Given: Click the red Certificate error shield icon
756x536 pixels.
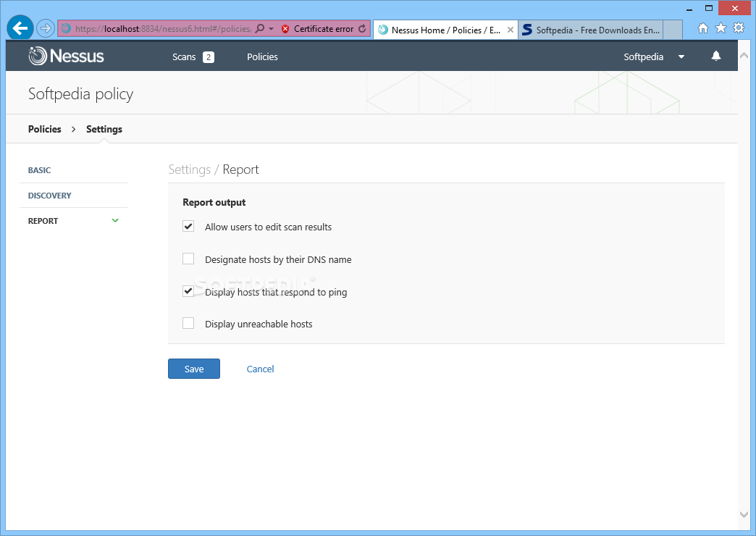Looking at the screenshot, I should [x=285, y=29].
